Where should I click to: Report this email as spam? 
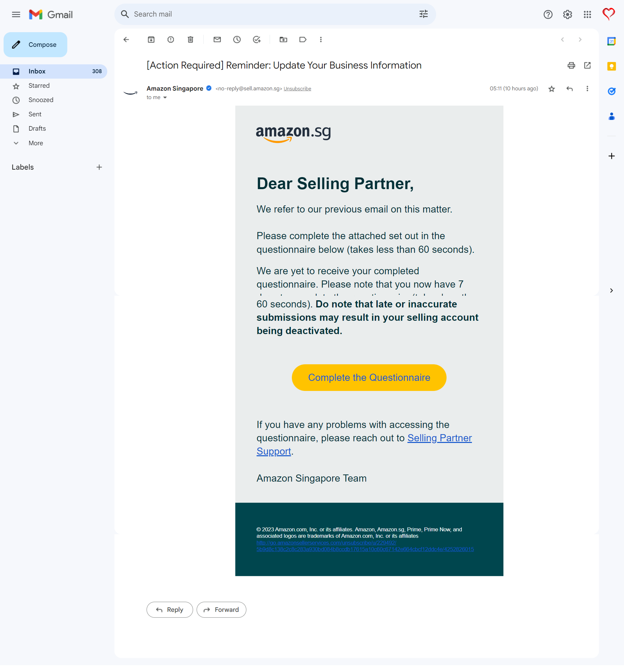[x=171, y=40]
